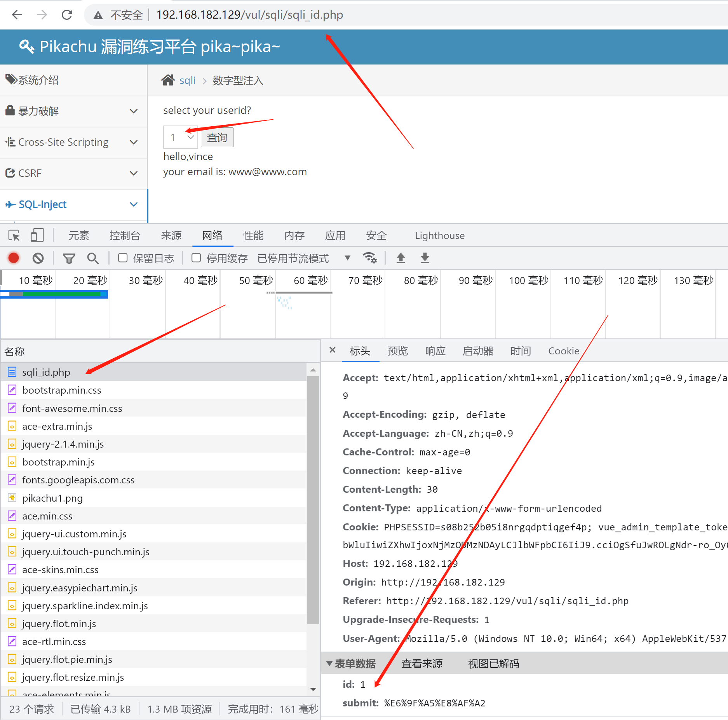Expand the 暴力破解 sidebar menu
This screenshot has height=720, width=728.
(74, 111)
